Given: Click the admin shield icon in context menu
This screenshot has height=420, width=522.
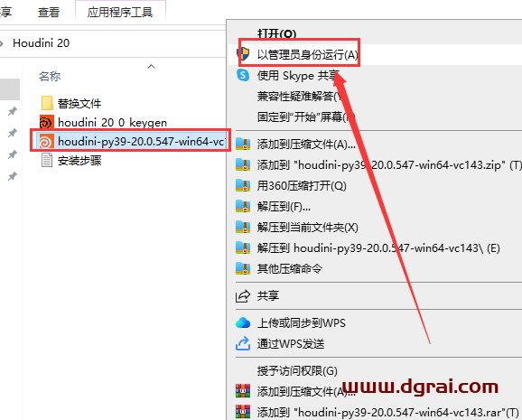Looking at the screenshot, I should 243,54.
